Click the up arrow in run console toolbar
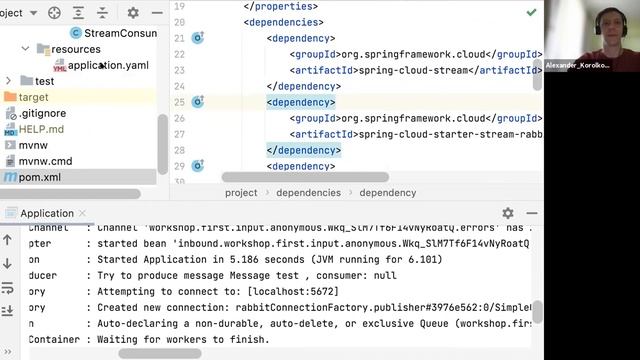 point(7,240)
